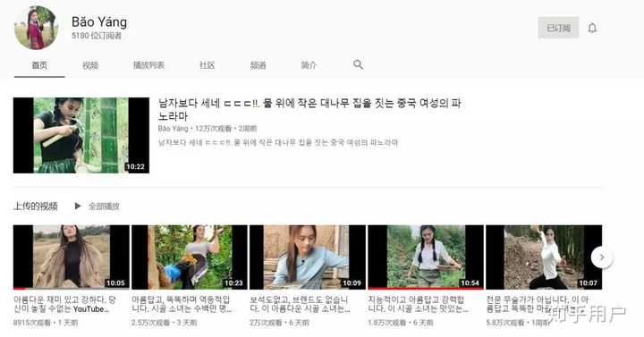Open the video thumbnail with duration 10:09

pyautogui.click(x=308, y=257)
